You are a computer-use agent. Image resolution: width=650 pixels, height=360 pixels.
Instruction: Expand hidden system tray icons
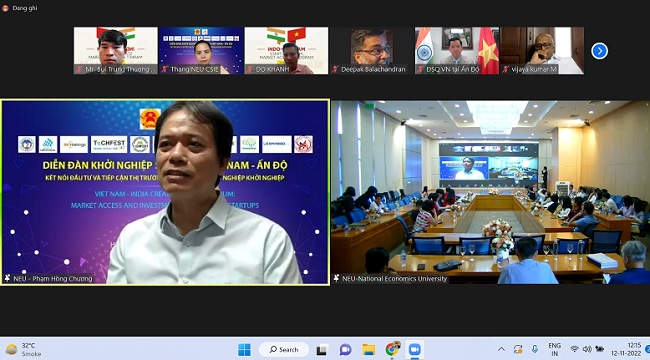click(501, 350)
